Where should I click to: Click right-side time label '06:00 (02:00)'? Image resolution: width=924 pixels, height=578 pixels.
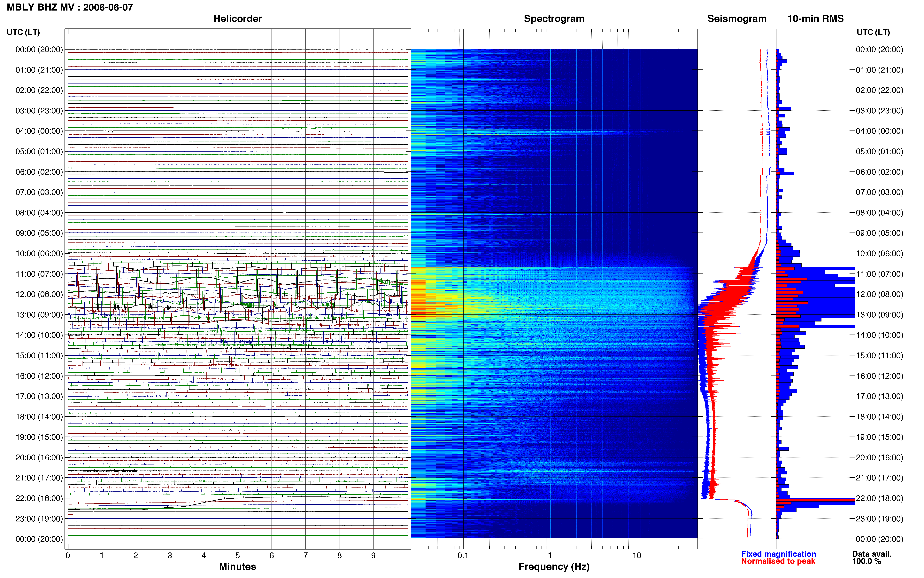(x=879, y=172)
